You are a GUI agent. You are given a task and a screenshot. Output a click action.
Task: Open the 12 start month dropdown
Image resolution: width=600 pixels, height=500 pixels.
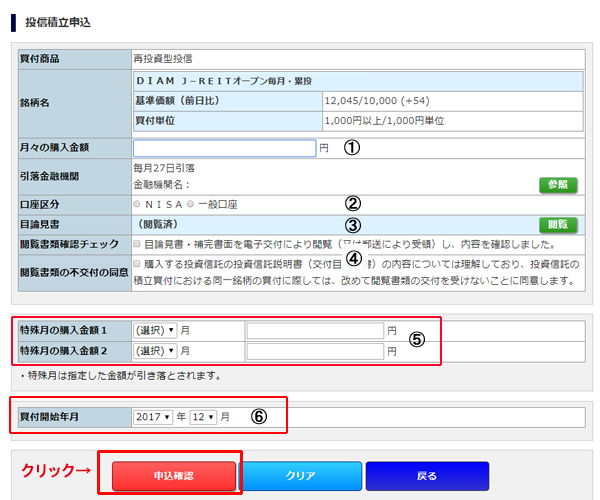pyautogui.click(x=203, y=416)
